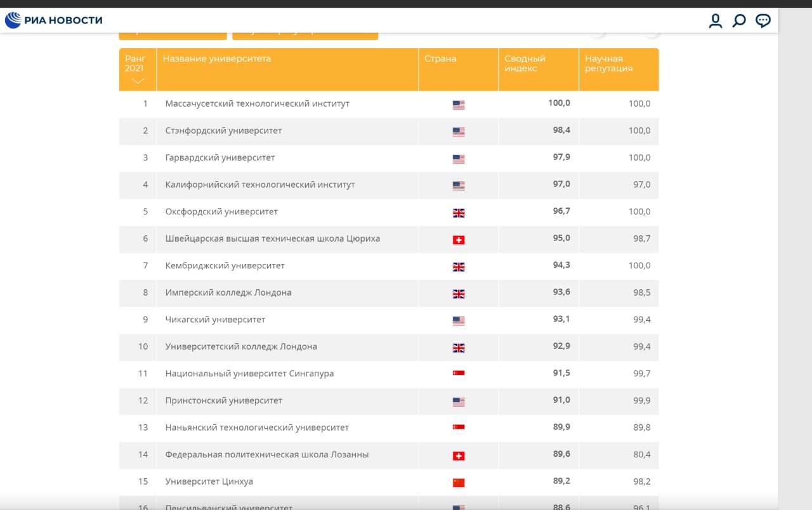Toggle sort arrow under Ранг 2021
This screenshot has width=812, height=510.
click(x=138, y=81)
